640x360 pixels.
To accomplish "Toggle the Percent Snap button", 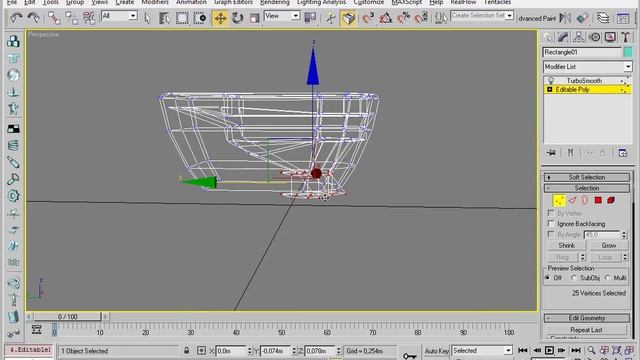I will (x=403, y=18).
